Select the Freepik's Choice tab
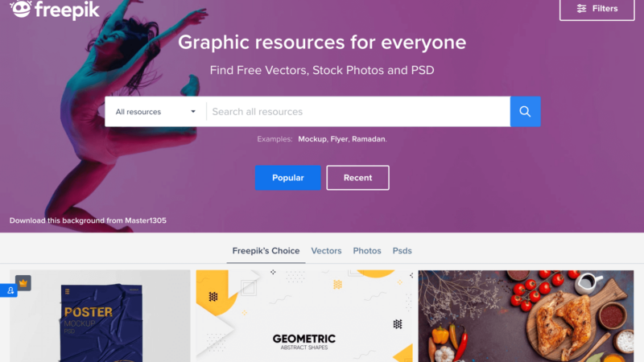 [266, 251]
